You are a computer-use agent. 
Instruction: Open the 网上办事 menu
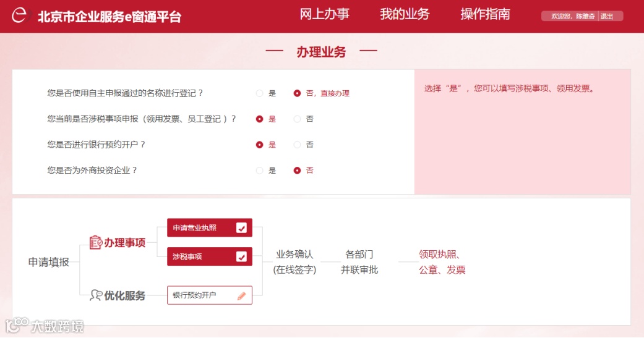click(x=324, y=14)
